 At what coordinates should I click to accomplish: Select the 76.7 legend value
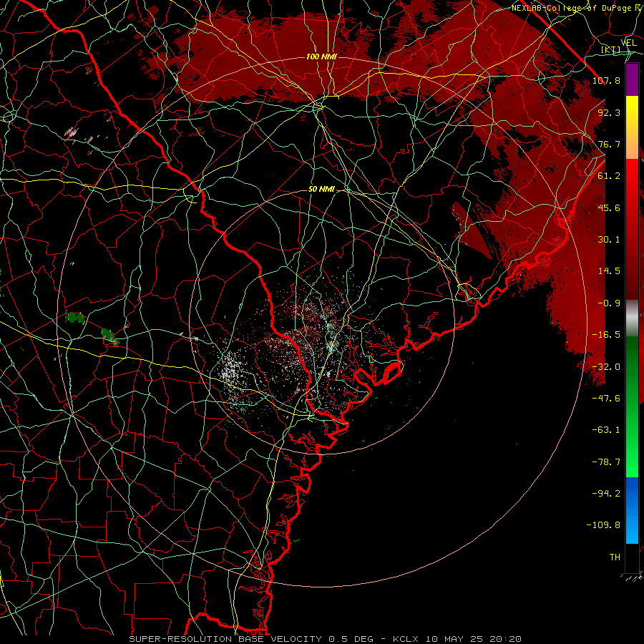609,144
